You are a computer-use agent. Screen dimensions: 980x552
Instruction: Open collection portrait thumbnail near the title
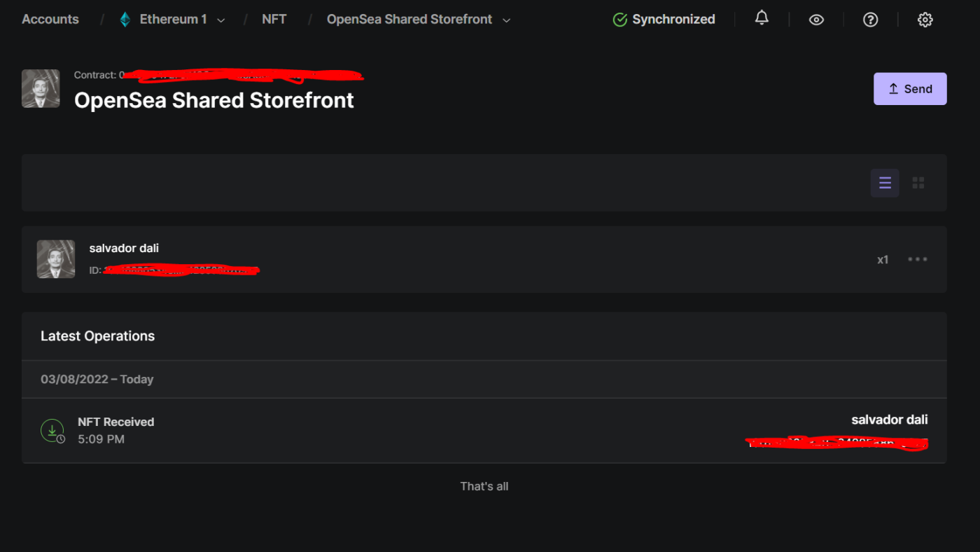(x=41, y=88)
